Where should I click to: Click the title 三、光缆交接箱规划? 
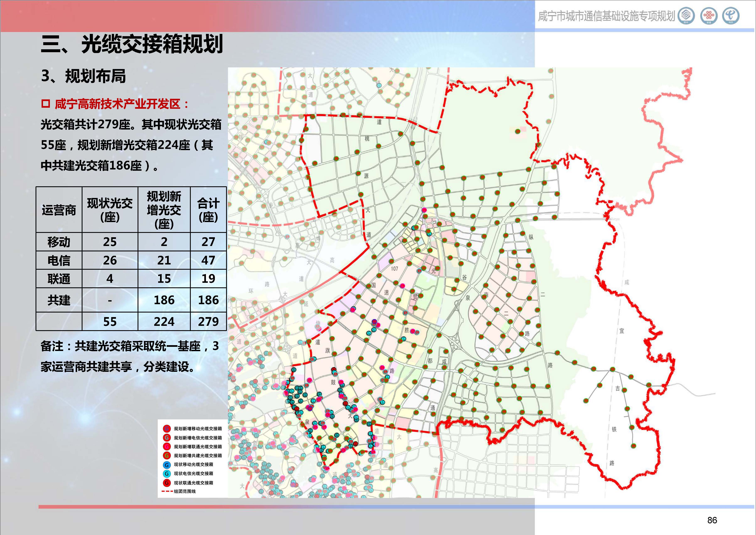[x=132, y=44]
